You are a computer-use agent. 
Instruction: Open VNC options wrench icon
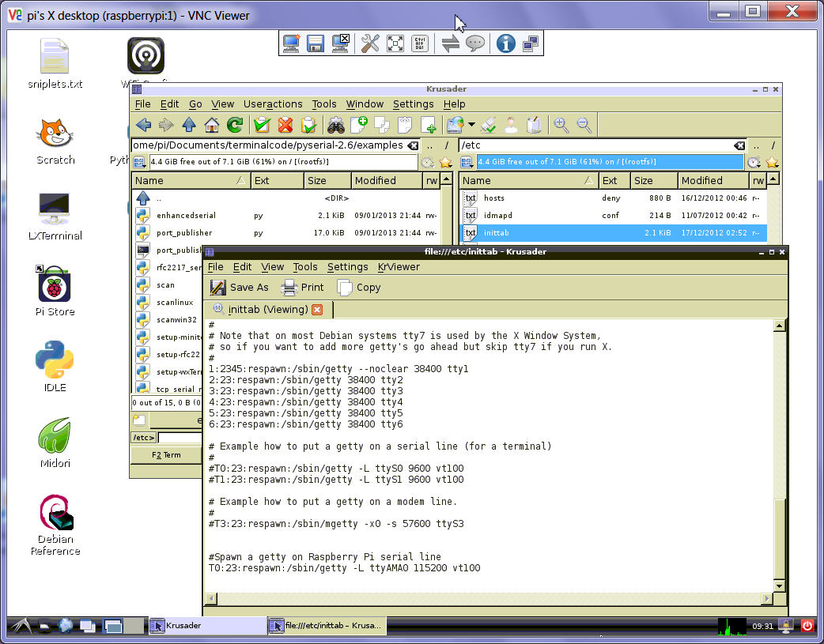369,43
